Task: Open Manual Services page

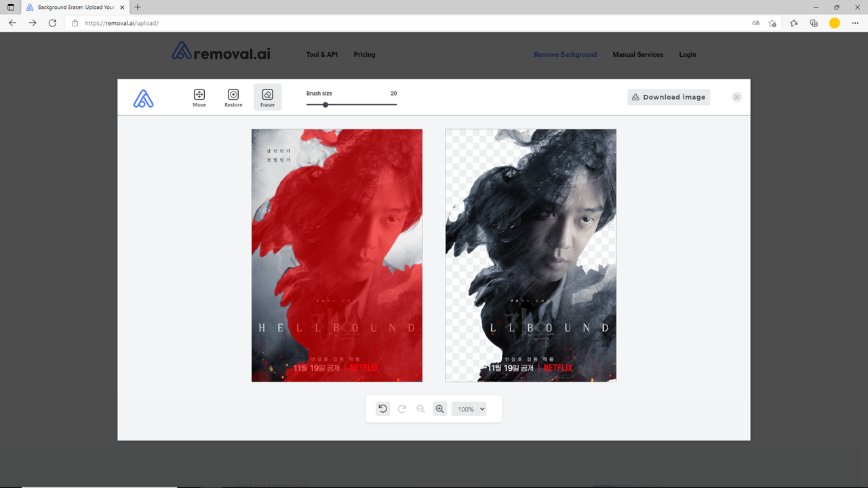Action: (638, 54)
